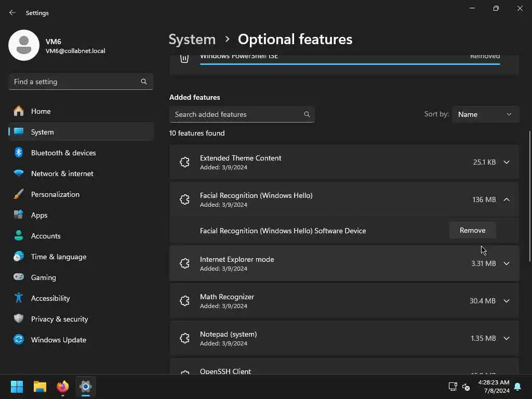
Task: Open Windows Update from sidebar
Action: click(x=58, y=340)
